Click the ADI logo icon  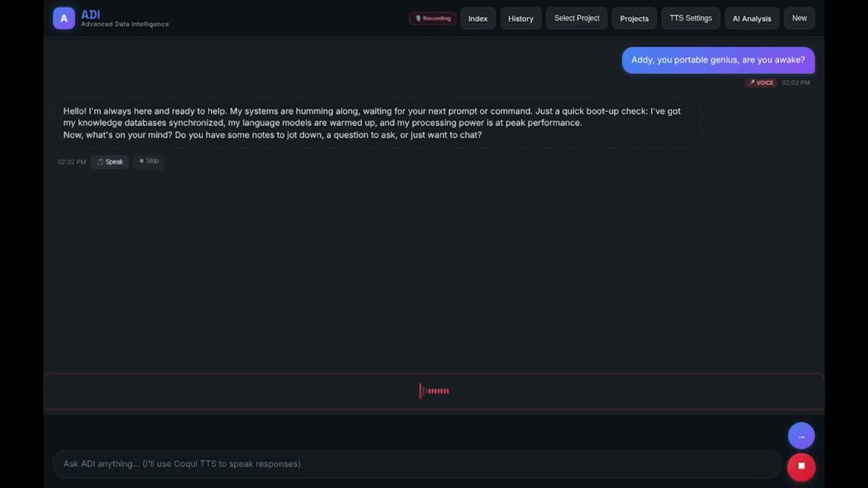64,18
